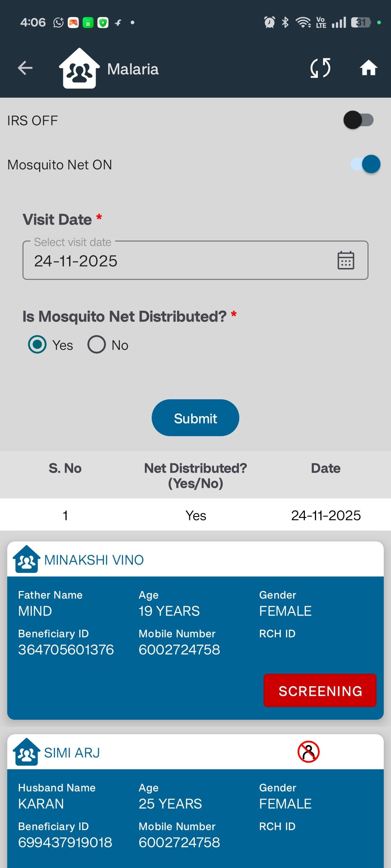The image size is (391, 868).
Task: Go to home via house icon
Action: tap(369, 68)
